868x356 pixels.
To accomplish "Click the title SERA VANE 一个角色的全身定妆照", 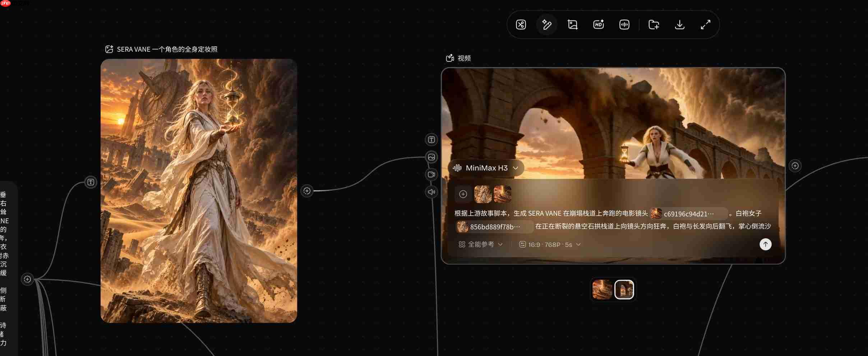I will pyautogui.click(x=167, y=49).
